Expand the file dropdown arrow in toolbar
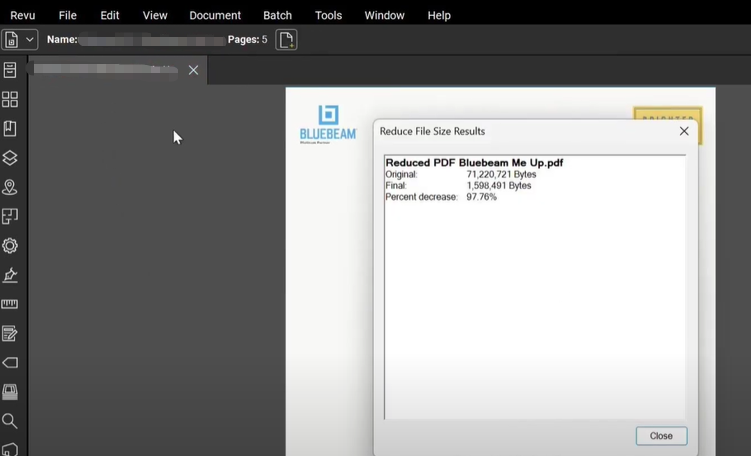Image resolution: width=751 pixels, height=456 pixels. pyautogui.click(x=30, y=40)
